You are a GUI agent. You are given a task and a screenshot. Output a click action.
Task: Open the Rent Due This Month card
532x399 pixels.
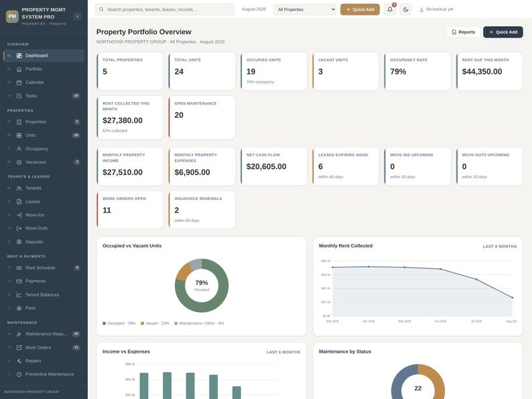click(x=489, y=71)
